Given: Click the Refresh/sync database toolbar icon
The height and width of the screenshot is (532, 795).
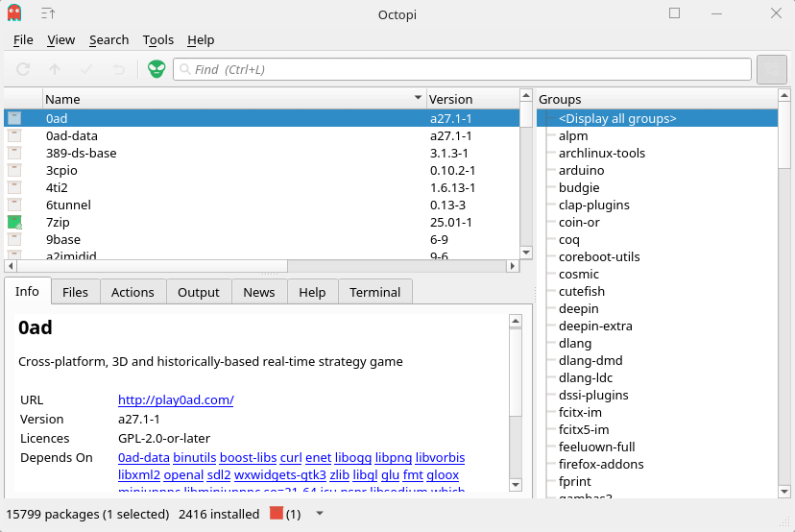Looking at the screenshot, I should [x=23, y=69].
